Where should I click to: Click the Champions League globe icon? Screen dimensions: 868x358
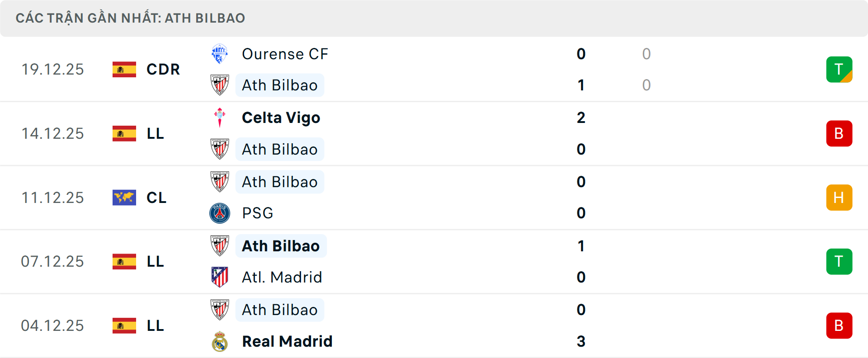[124, 197]
